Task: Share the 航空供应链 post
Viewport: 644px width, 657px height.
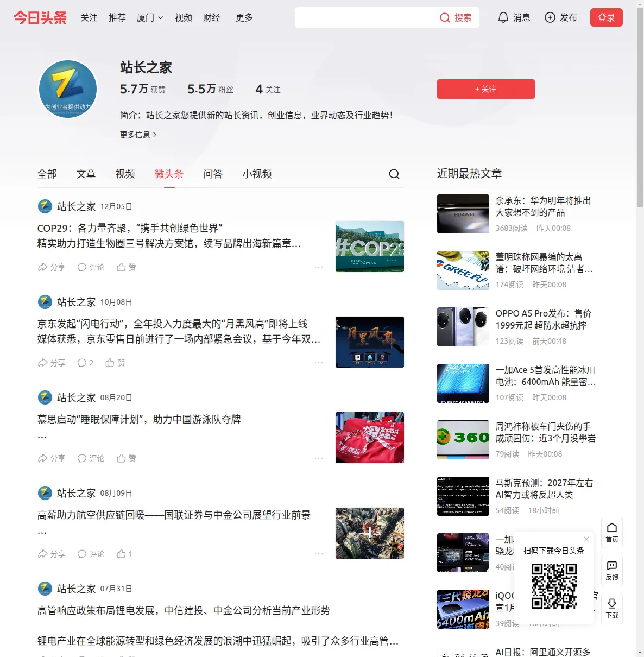Action: 52,554
